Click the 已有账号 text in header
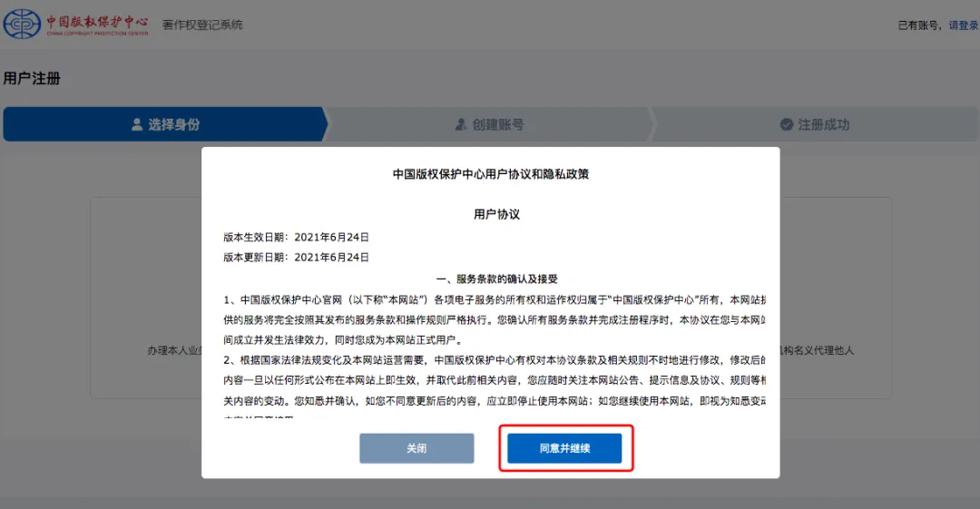Screen dimensions: 980x509 [918, 25]
